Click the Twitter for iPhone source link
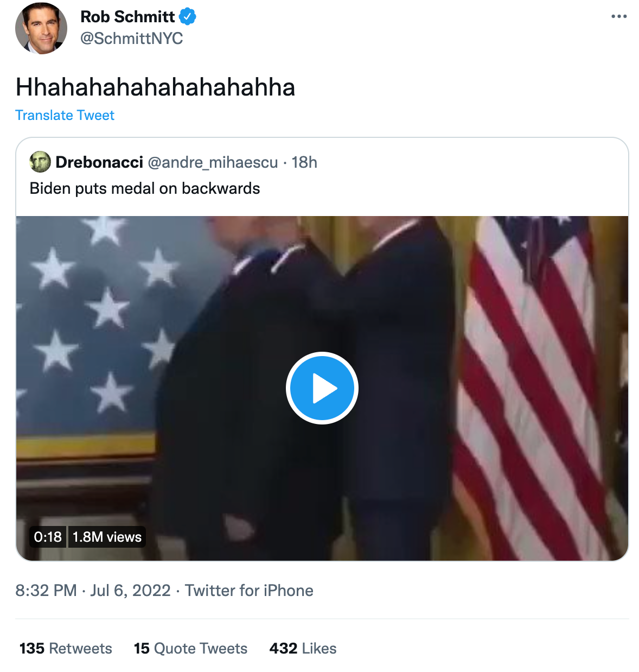This screenshot has height=672, width=639. coord(249,591)
